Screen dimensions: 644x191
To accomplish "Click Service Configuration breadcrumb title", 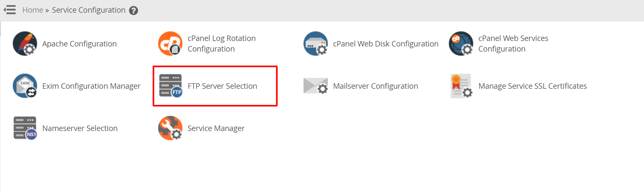I will (88, 10).
